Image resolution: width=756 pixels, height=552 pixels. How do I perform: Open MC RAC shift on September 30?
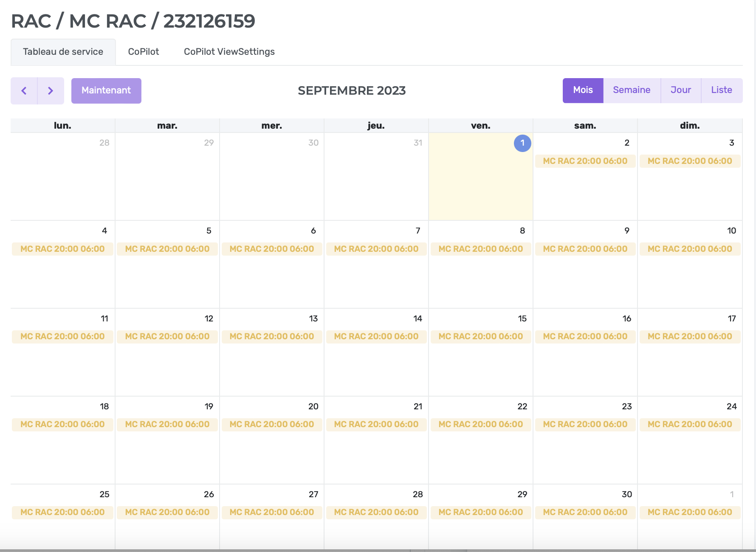[585, 512]
